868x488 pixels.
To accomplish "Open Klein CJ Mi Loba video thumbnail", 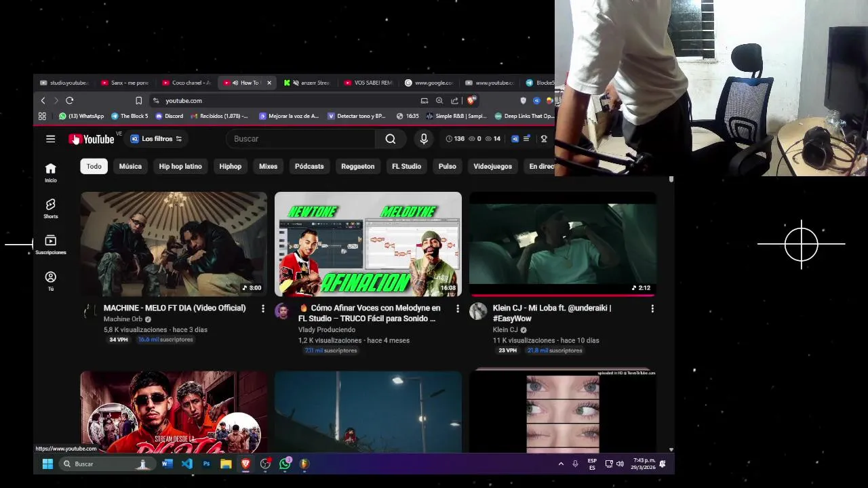I will coord(563,244).
